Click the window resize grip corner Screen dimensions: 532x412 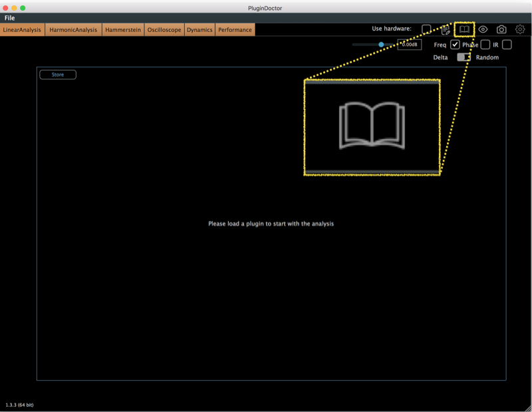tap(528, 408)
